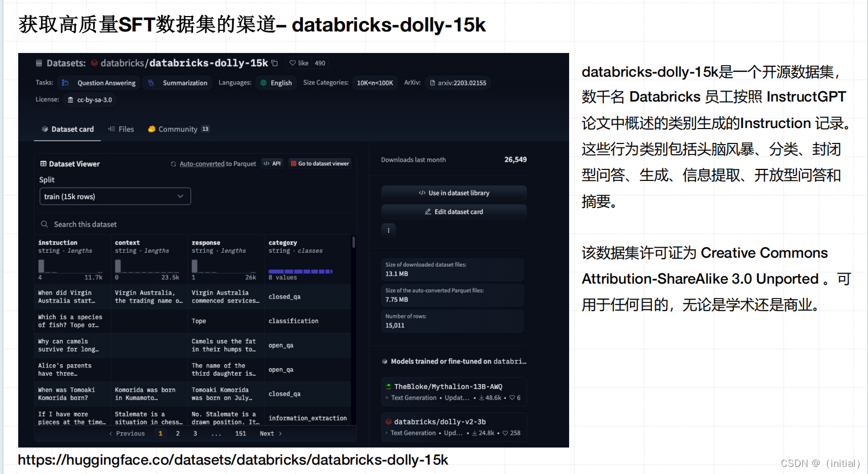Open TheBloke/Mythalion-13B-AWQ model card
The height and width of the screenshot is (474, 868).
click(454, 392)
